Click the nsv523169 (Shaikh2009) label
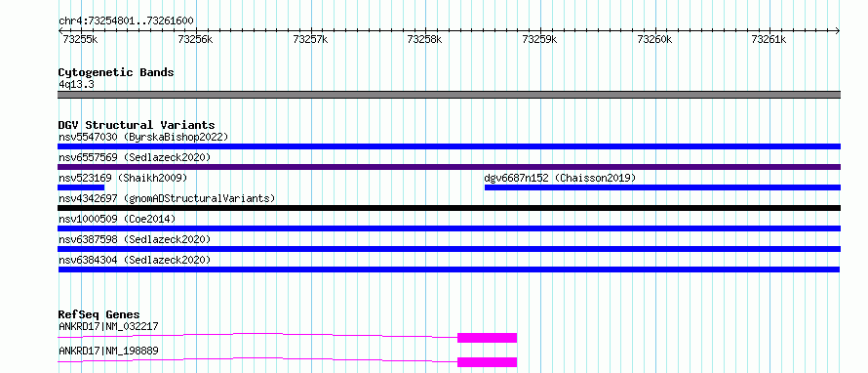 pos(123,178)
